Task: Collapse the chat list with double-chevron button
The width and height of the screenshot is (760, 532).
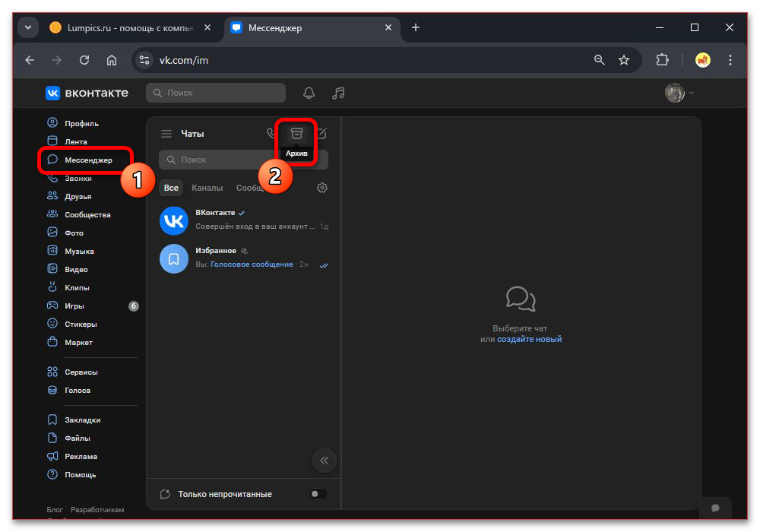Action: [325, 461]
